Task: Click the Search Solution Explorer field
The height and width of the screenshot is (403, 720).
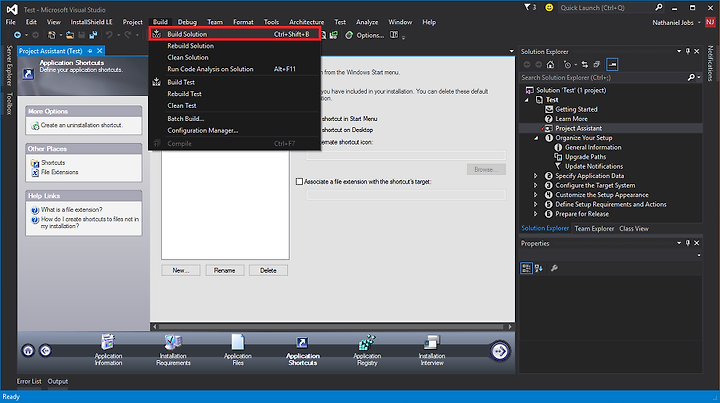Action: coord(603,78)
